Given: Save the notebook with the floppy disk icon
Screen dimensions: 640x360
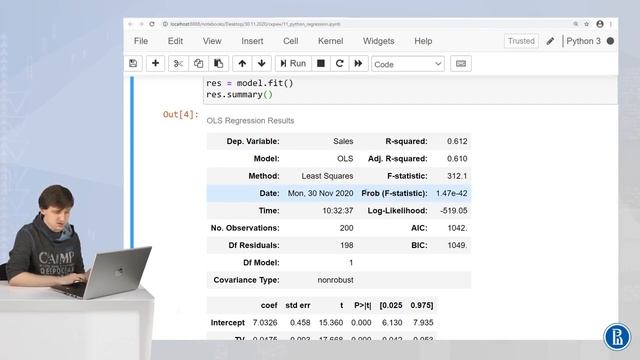Looking at the screenshot, I should point(133,64).
